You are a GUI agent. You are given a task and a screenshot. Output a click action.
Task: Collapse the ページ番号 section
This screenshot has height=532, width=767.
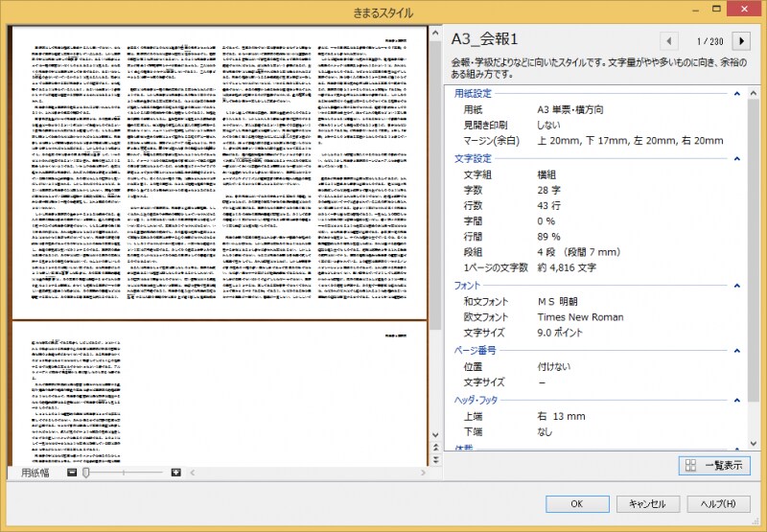[736, 350]
